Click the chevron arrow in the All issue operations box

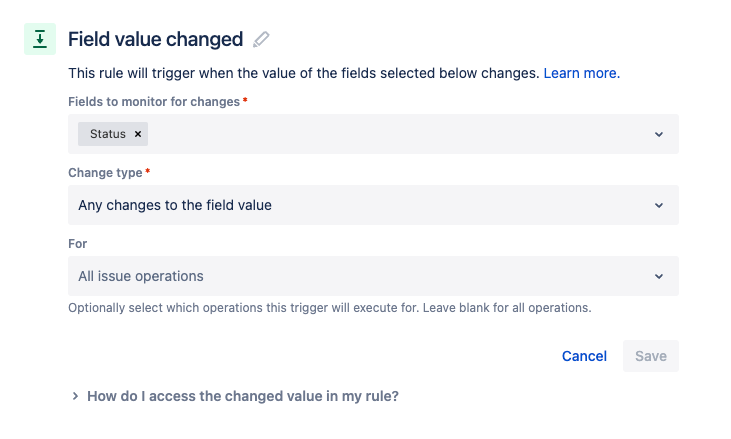tap(659, 276)
